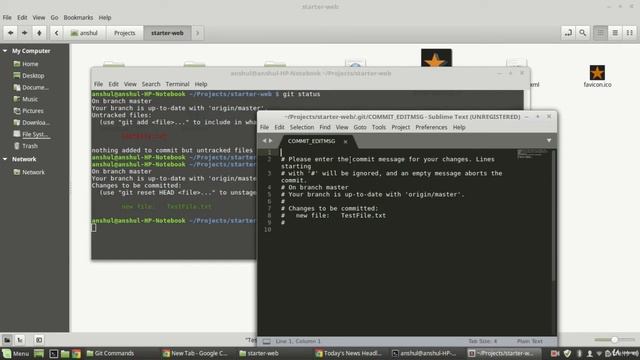Launch terminal from panel launcher
The image size is (640, 360).
pyautogui.click(x=53, y=353)
